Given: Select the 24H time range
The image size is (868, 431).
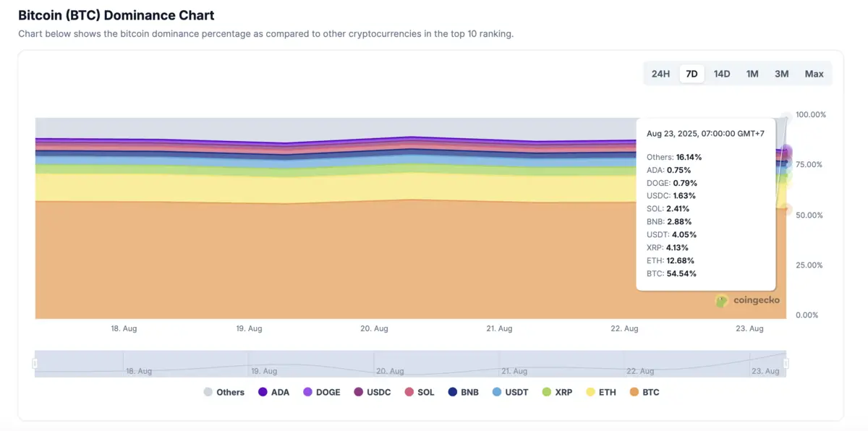Looking at the screenshot, I should pyautogui.click(x=660, y=74).
